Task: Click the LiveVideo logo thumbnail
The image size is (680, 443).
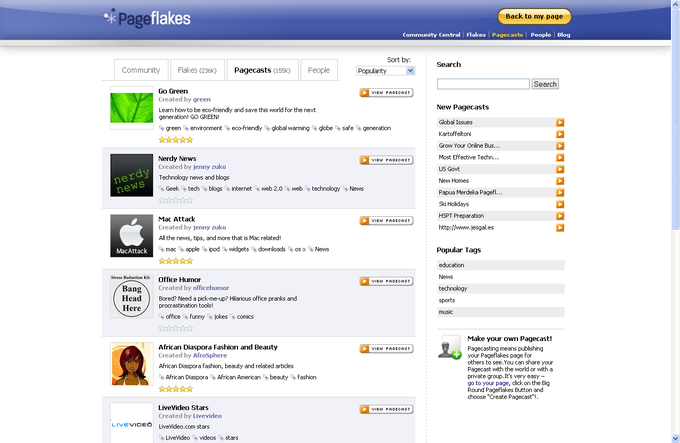Action: [131, 423]
